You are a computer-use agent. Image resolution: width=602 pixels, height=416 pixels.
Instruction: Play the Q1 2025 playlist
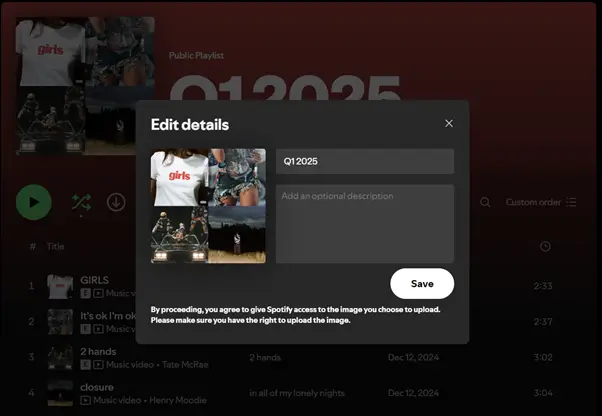[x=34, y=202]
